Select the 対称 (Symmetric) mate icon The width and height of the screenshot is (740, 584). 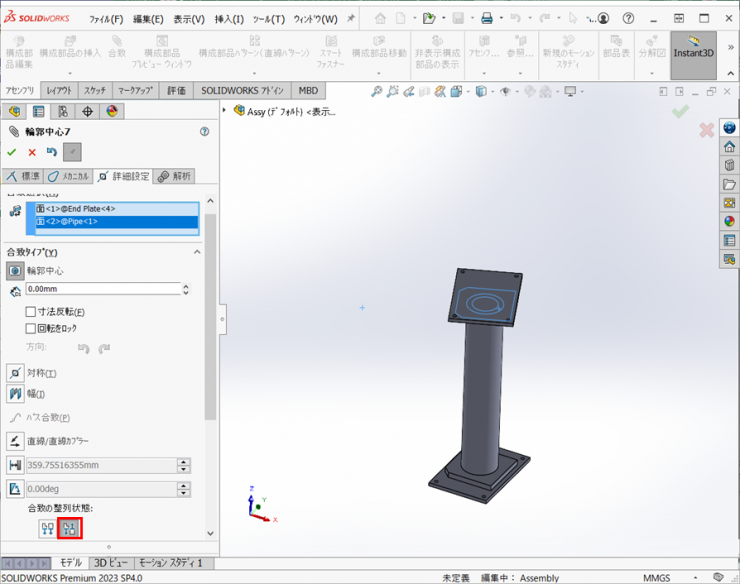pos(15,373)
